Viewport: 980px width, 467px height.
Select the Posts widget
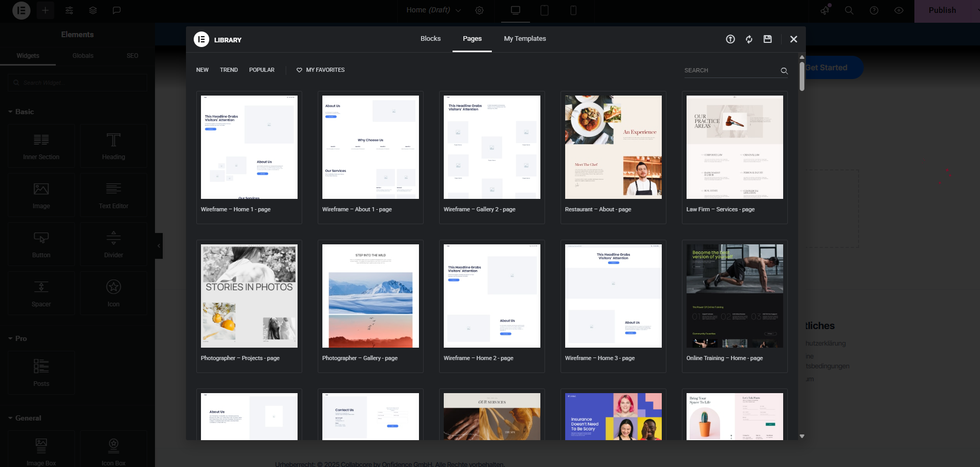(41, 372)
